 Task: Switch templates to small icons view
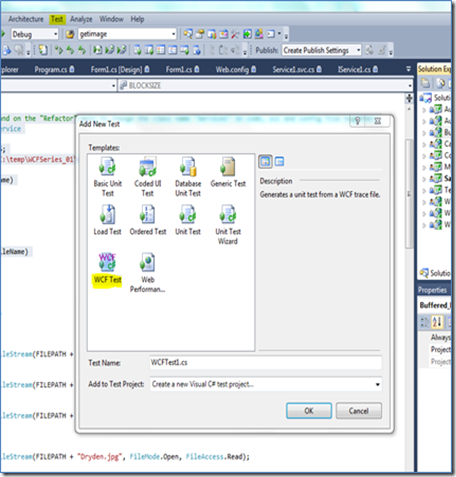point(279,162)
